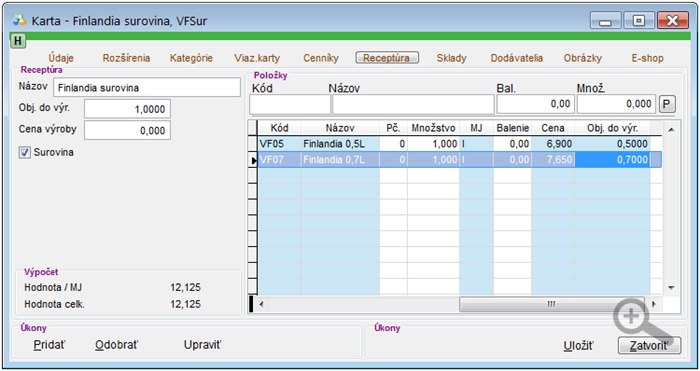The image size is (700, 371).
Task: Select the row marker for VF07
Action: point(253,160)
